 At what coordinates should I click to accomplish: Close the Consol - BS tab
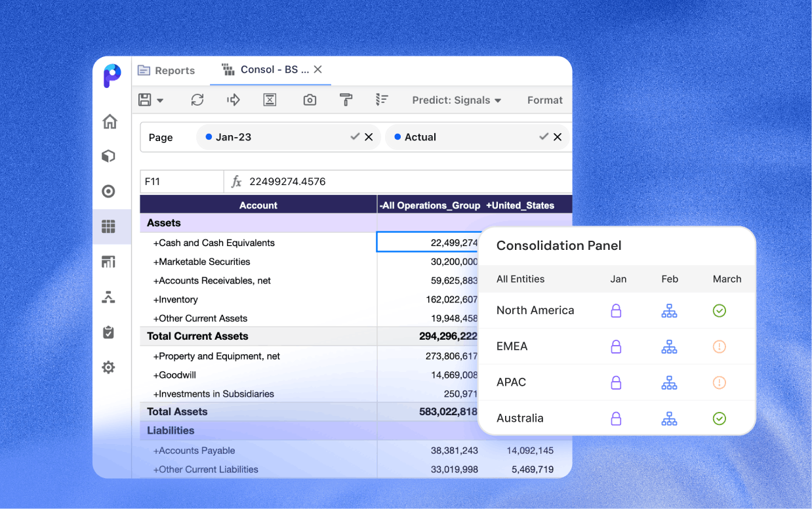point(317,70)
